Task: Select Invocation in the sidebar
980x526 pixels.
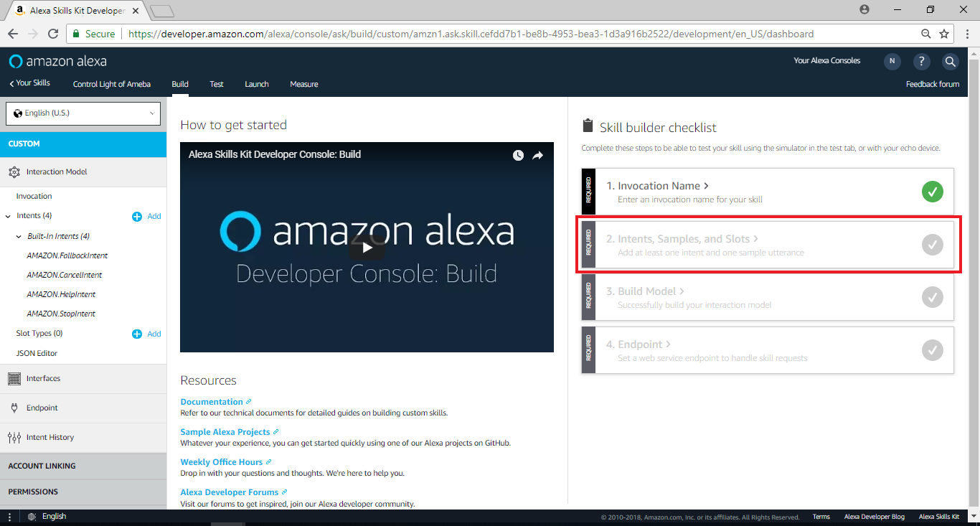Action: pos(34,196)
